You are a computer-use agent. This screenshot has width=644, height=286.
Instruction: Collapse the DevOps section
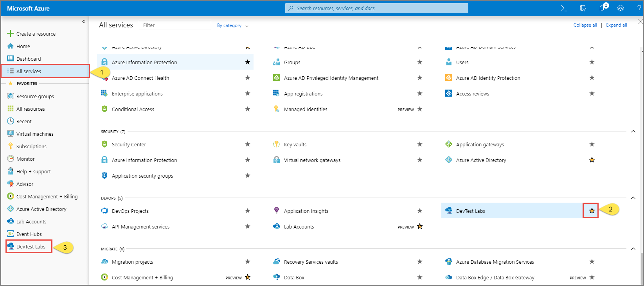(x=633, y=198)
